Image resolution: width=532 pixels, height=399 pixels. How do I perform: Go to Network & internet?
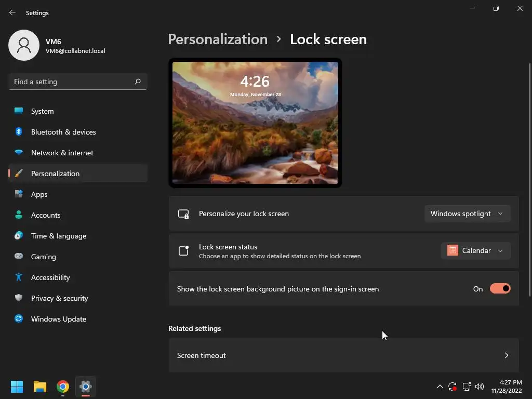click(x=78, y=153)
